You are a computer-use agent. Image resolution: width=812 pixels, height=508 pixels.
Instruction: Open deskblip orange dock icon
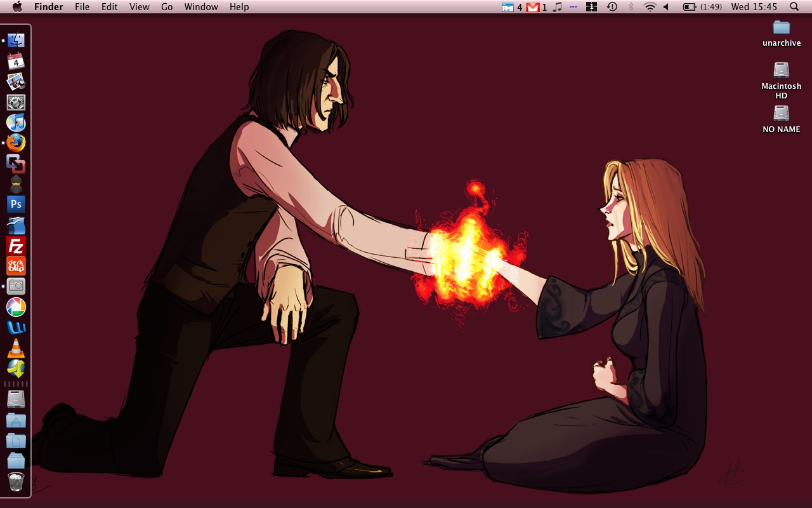pos(16,266)
